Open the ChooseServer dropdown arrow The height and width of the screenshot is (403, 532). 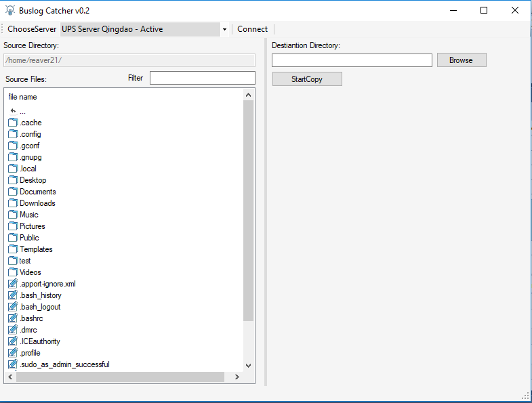pyautogui.click(x=224, y=29)
